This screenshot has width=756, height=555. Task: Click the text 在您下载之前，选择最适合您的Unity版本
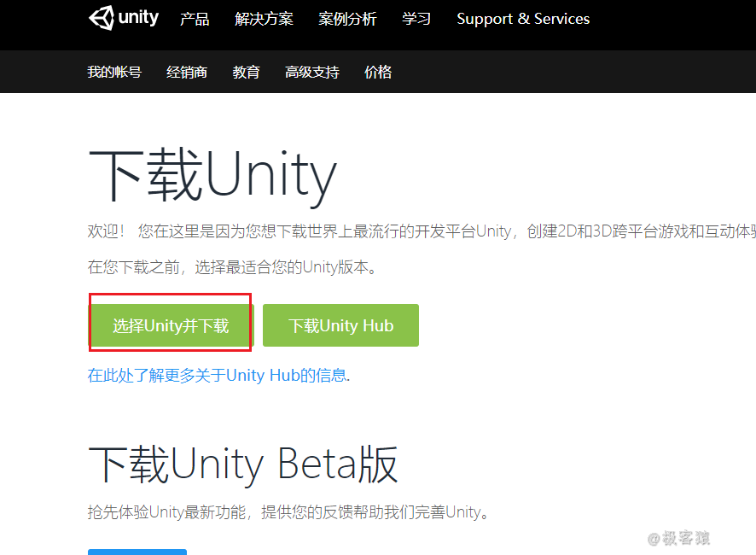coord(232,267)
